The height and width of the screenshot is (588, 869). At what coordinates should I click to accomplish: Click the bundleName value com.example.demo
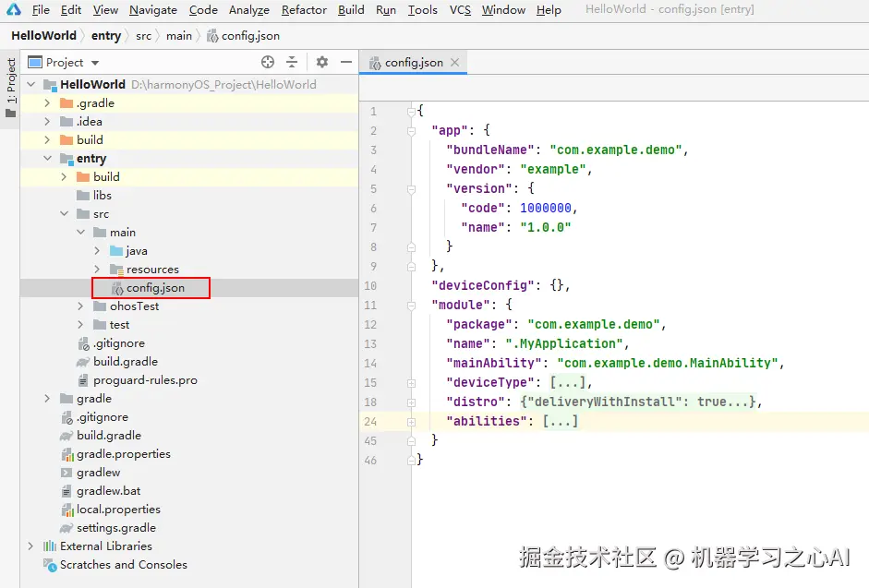click(616, 150)
